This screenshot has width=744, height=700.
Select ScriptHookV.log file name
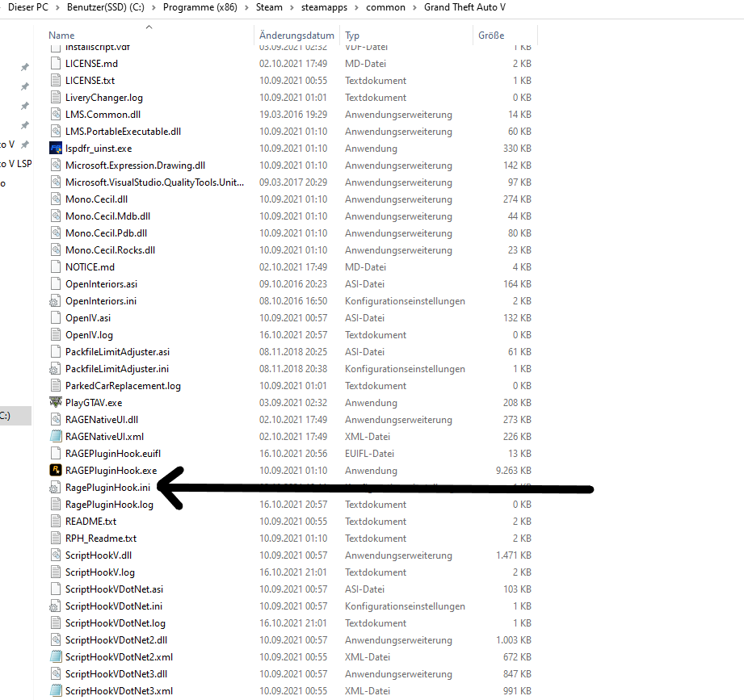tap(100, 572)
